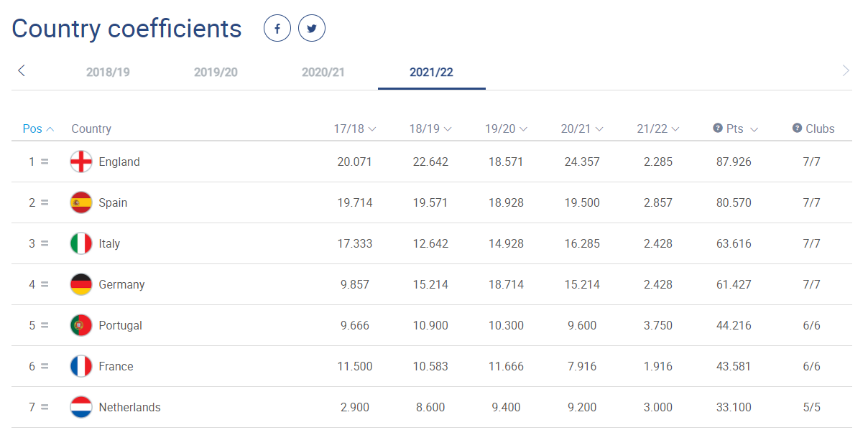Open the France country link
The height and width of the screenshot is (430, 868).
(116, 366)
